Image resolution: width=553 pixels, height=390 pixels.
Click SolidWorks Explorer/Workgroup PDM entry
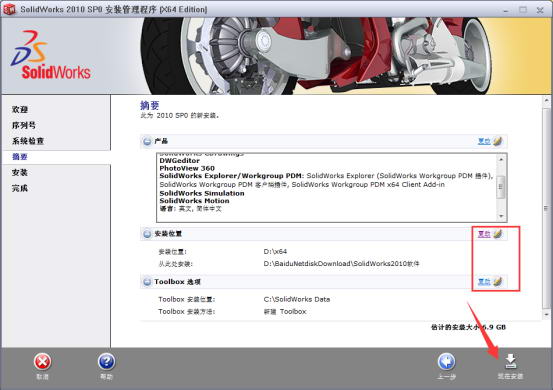pyautogui.click(x=231, y=176)
